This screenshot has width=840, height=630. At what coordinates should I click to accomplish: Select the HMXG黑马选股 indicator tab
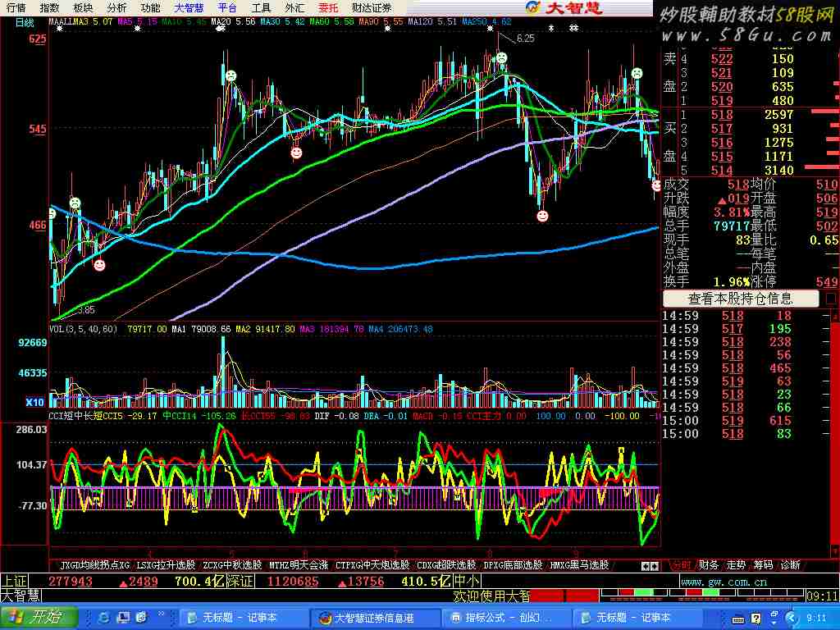pos(579,564)
